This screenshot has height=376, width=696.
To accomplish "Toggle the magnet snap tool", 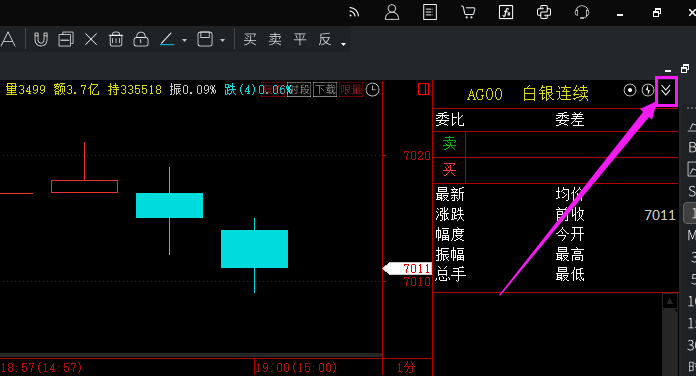I will (41, 40).
